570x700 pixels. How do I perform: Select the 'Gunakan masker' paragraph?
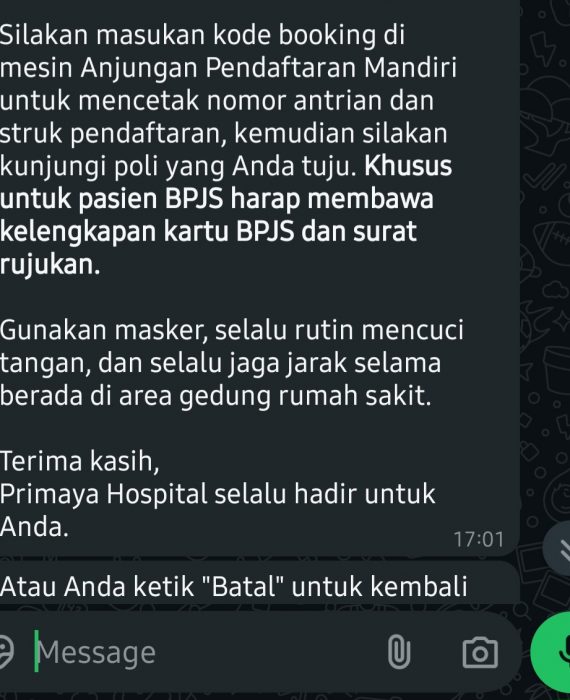point(232,363)
